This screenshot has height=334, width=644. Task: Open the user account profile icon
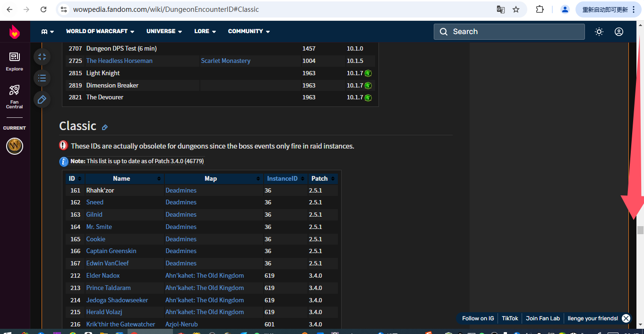(x=619, y=32)
